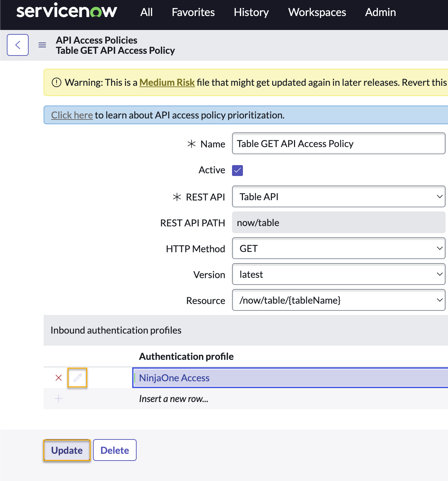Viewport: 448px width, 481px height.
Task: Click the plus icon to insert row
Action: pyautogui.click(x=59, y=399)
